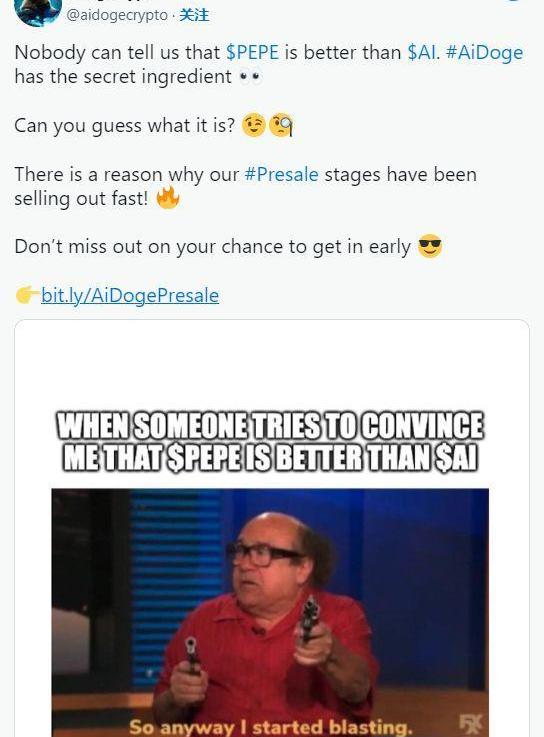Visit the bit.ly/AiDogePresale link
The image size is (544, 737).
(130, 296)
